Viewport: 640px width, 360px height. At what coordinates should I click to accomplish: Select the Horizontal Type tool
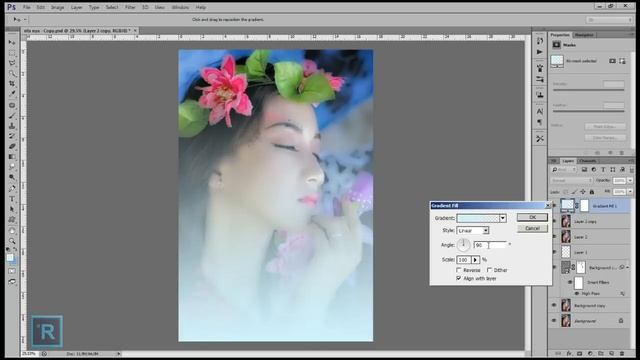coord(12,199)
